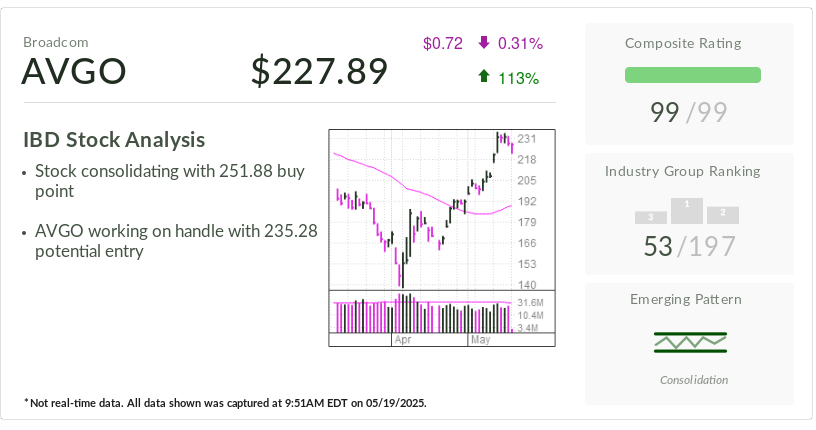Click the Broadcom company name
816x430 pixels.
(x=56, y=42)
